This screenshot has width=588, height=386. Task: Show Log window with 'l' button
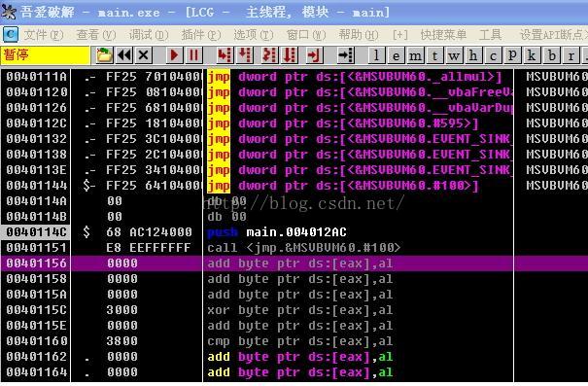tap(376, 55)
